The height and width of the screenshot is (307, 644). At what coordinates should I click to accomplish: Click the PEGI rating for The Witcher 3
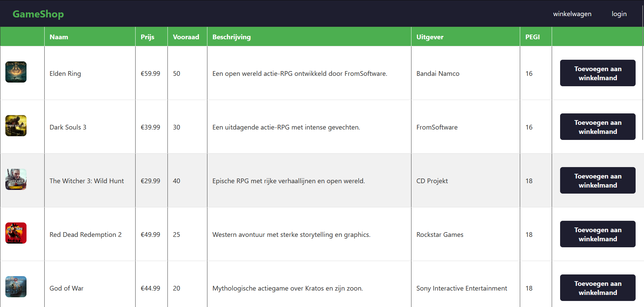coord(529,181)
